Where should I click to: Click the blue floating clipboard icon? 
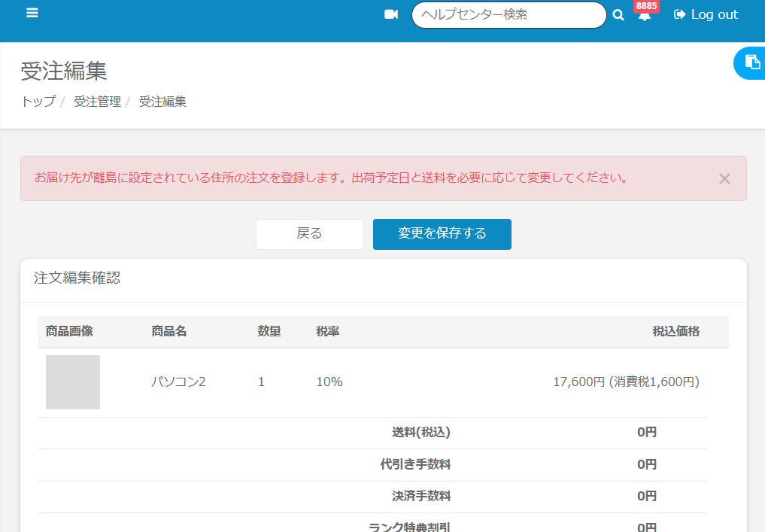[751, 62]
